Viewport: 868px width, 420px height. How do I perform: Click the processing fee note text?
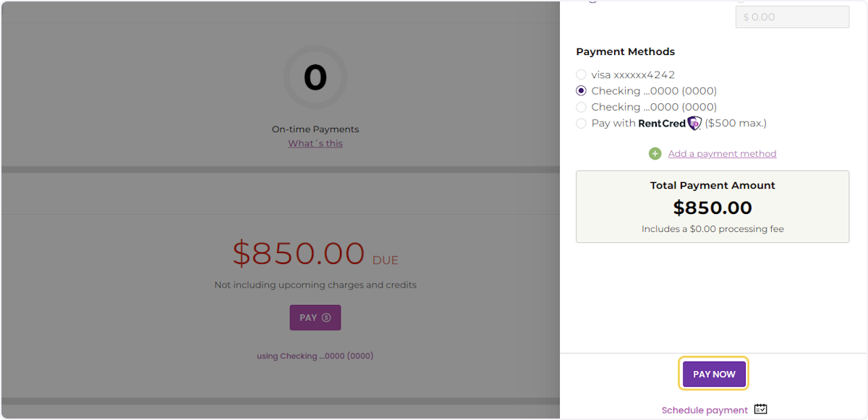(x=712, y=228)
